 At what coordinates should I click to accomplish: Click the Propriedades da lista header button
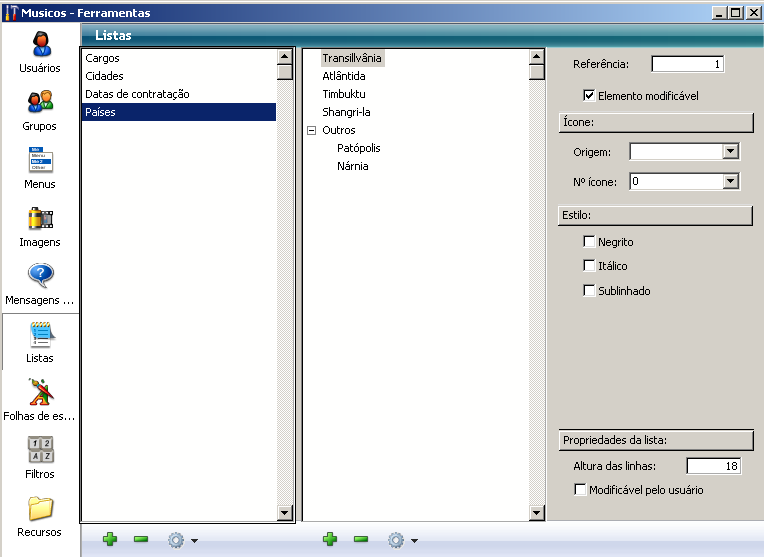click(x=655, y=440)
